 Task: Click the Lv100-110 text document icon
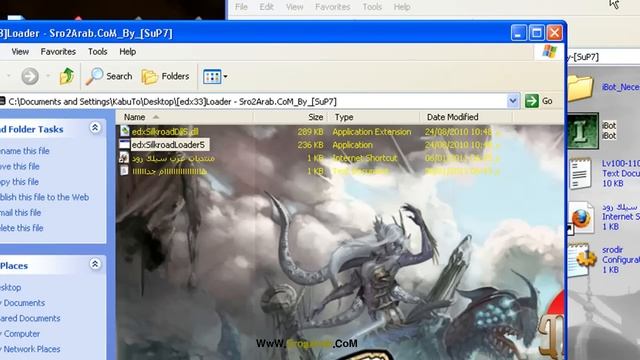pyautogui.click(x=580, y=173)
